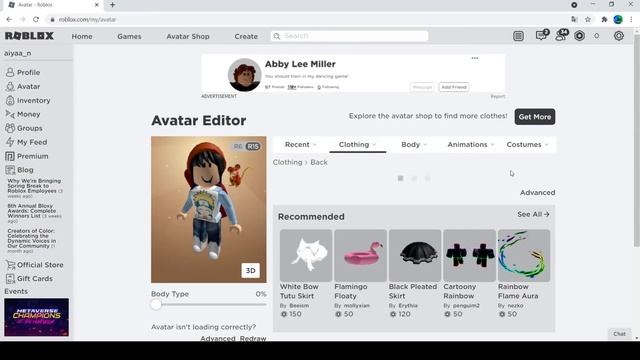
Task: Open browser extensions puzzle icon
Action: [604, 19]
